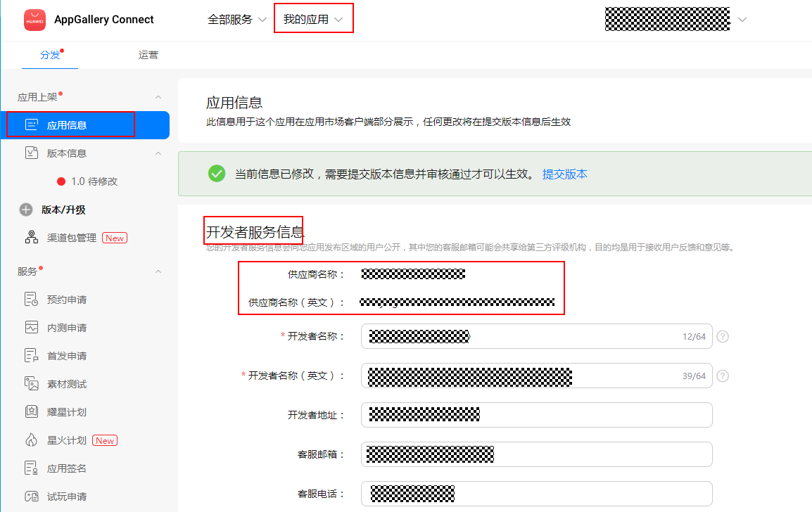Viewport: 812px width, 512px height.
Task: Click the 提交版本 link
Action: point(565,173)
